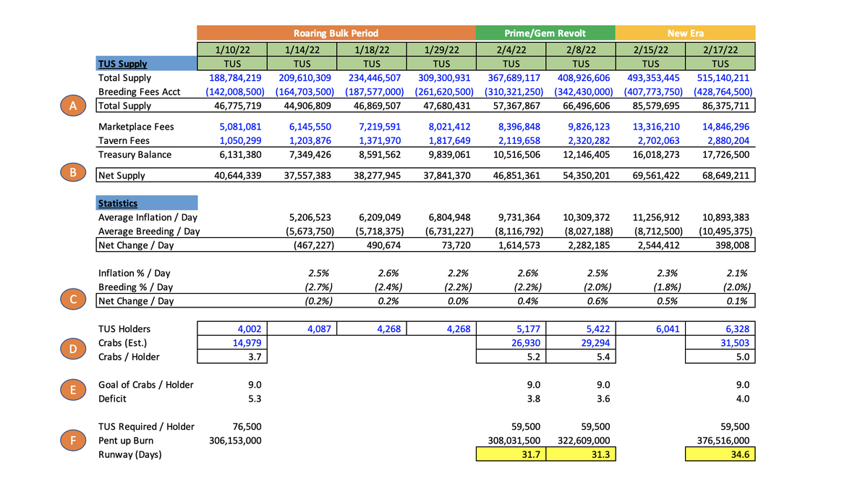This screenshot has width=868, height=497.
Task: Click the highlighted runway cell 34.6
Action: (x=720, y=454)
